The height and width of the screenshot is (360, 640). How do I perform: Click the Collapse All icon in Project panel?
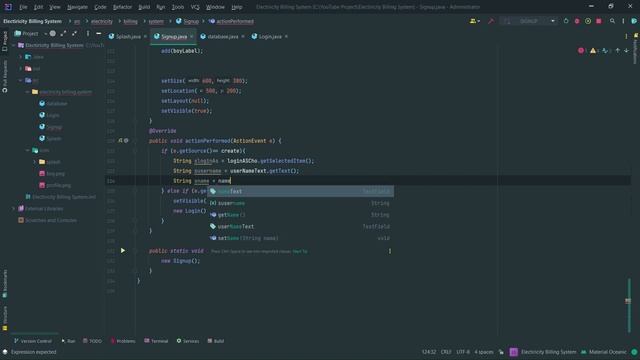point(74,33)
